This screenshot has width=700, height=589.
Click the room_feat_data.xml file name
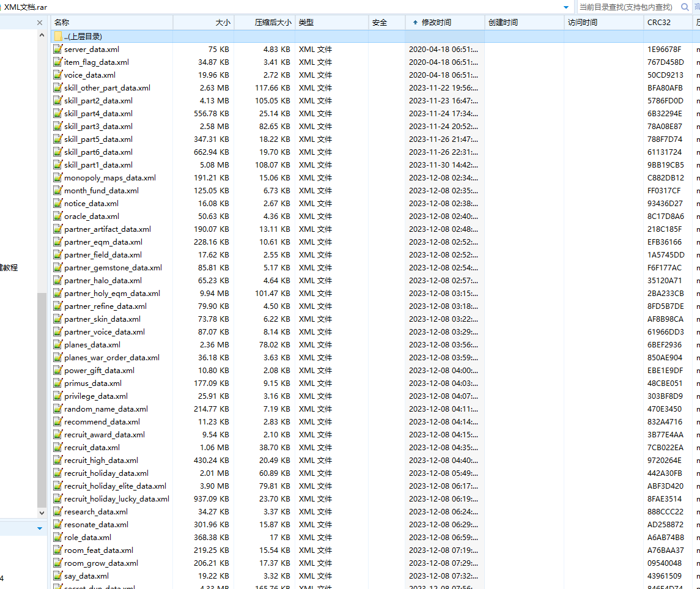pos(98,550)
